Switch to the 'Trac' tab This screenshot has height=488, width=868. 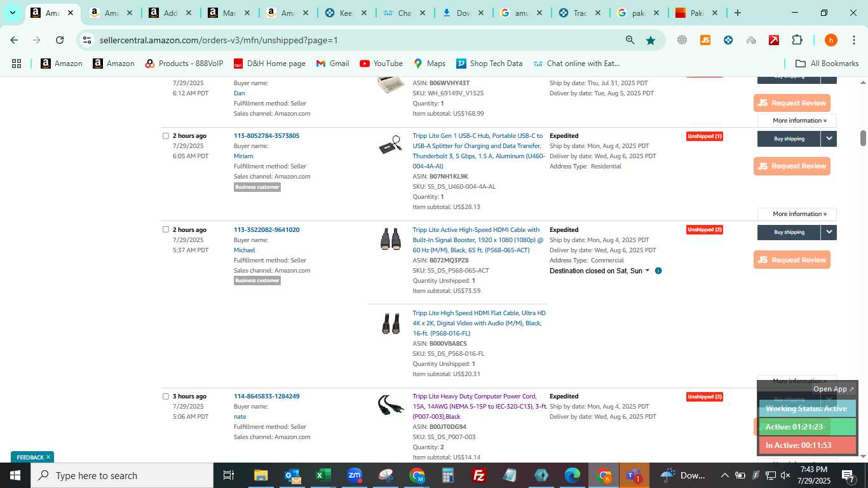[580, 13]
